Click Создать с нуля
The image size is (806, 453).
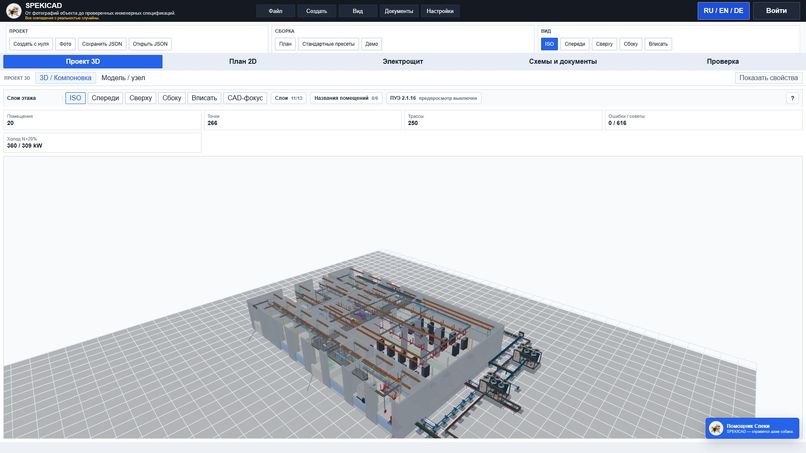(31, 44)
